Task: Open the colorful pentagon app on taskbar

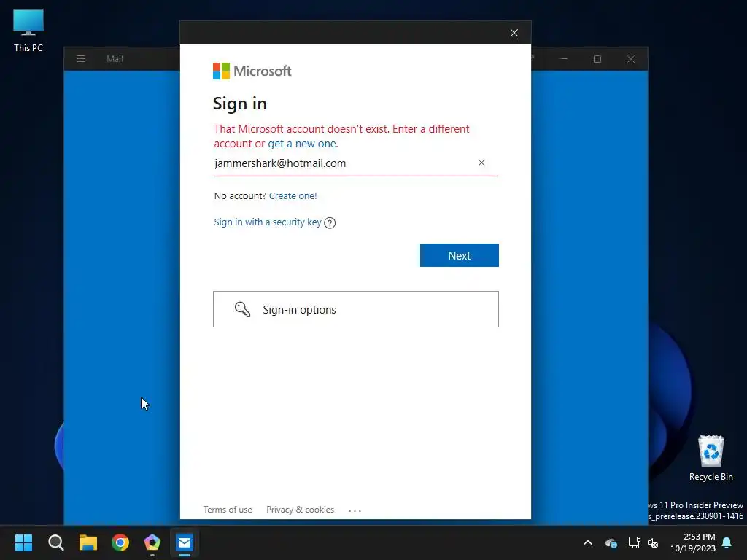Action: click(x=152, y=542)
